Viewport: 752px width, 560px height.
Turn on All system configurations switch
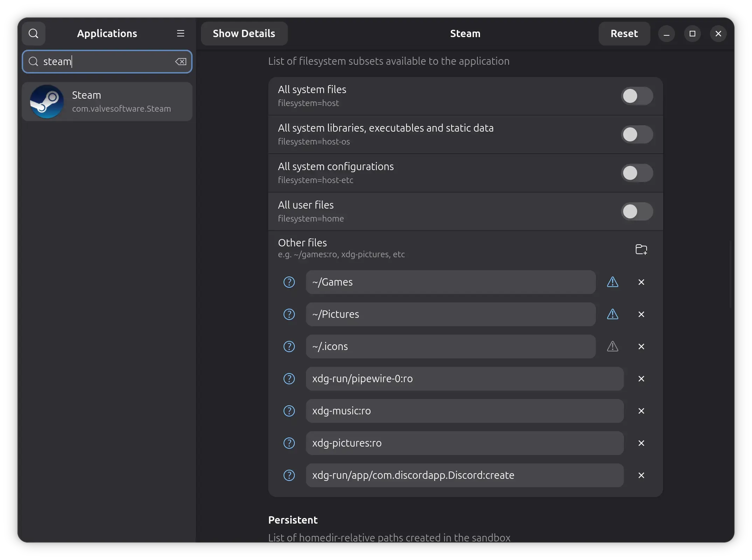click(x=636, y=173)
